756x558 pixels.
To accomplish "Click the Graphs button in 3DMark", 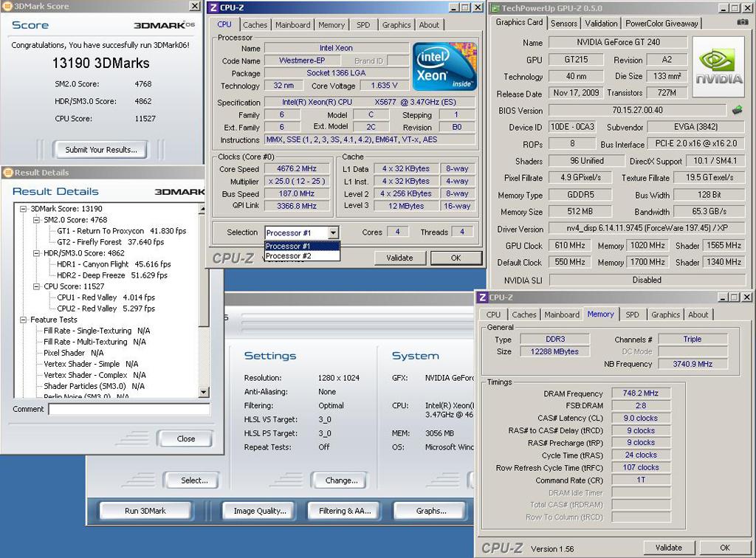I will pyautogui.click(x=431, y=511).
